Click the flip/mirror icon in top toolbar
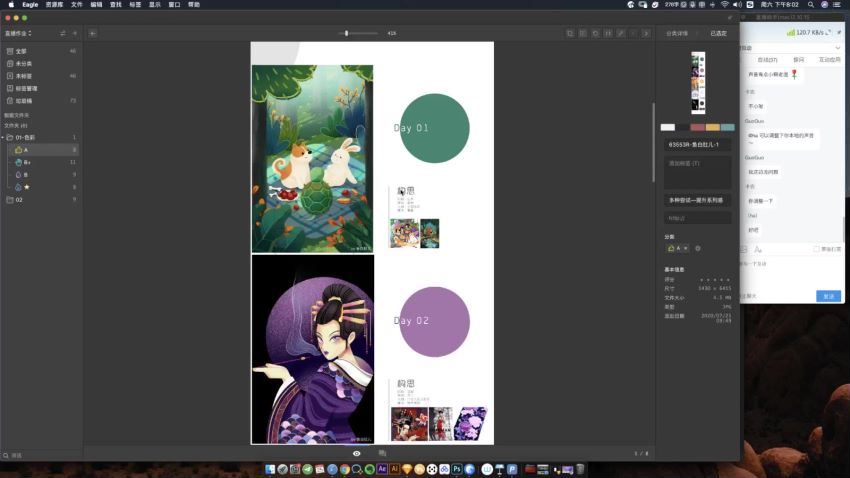This screenshot has width=850, height=478. 608,34
